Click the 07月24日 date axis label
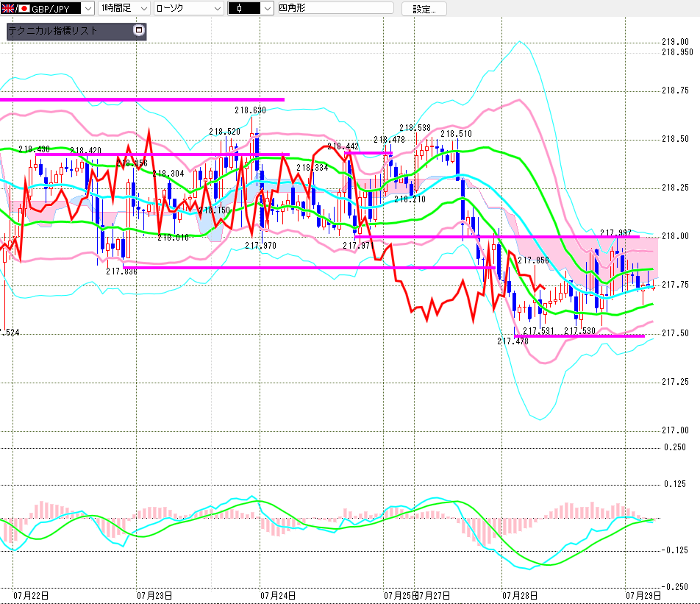This screenshot has width=700, height=604. tap(278, 595)
